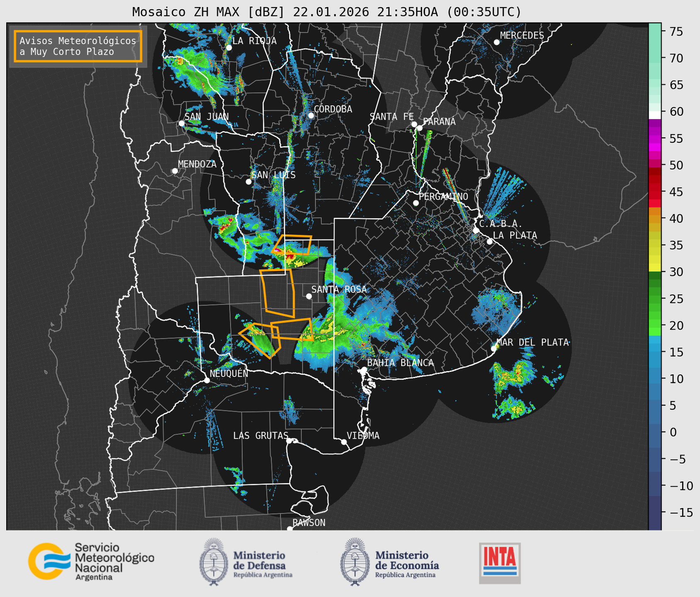Click the MAR DEL PLATA city label
Viewport: 700px width, 597px height.
pyautogui.click(x=532, y=343)
